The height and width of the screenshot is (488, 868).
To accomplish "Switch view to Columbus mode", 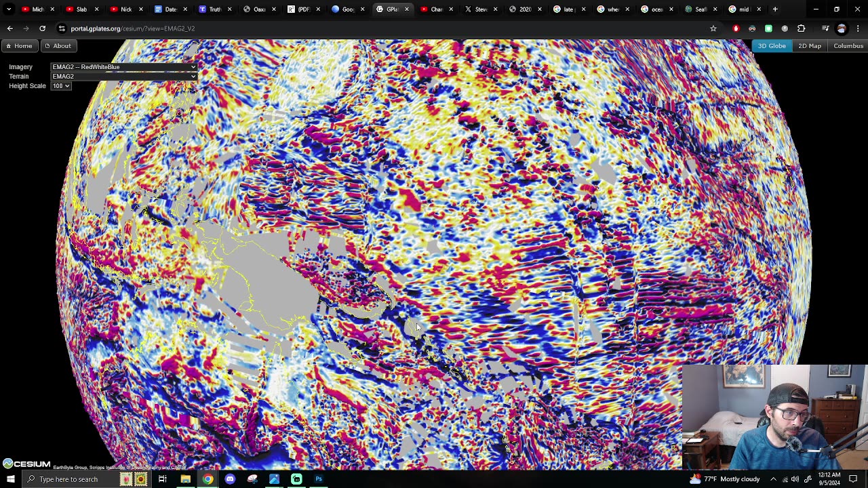I will (x=848, y=45).
